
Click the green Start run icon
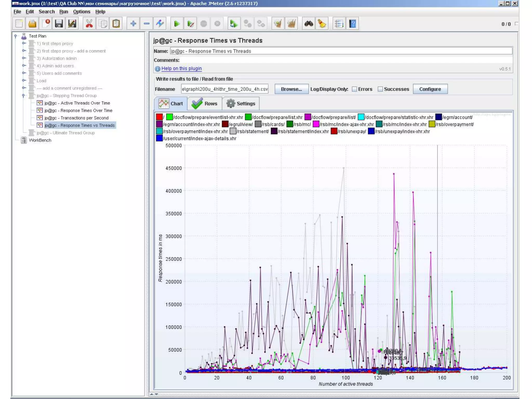click(177, 24)
